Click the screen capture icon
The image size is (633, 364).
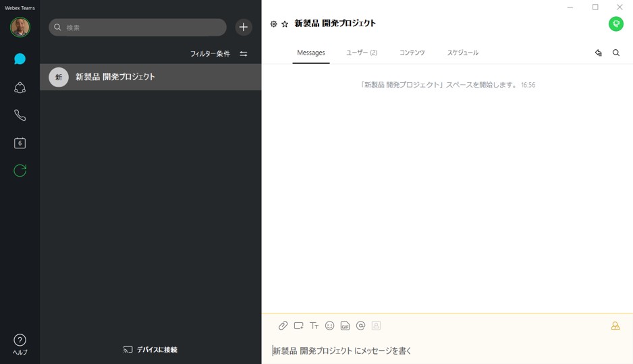(298, 326)
